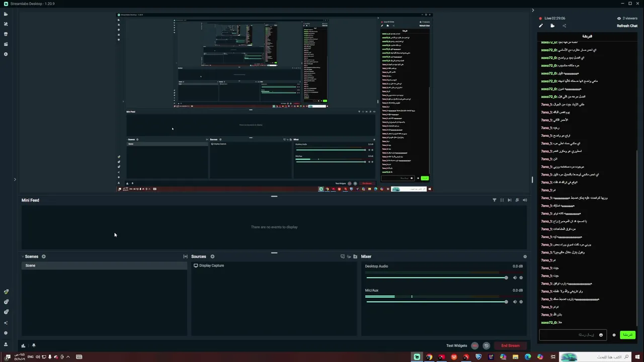Click Refresh Chat link
Screen dimensions: 644x362
627,26
